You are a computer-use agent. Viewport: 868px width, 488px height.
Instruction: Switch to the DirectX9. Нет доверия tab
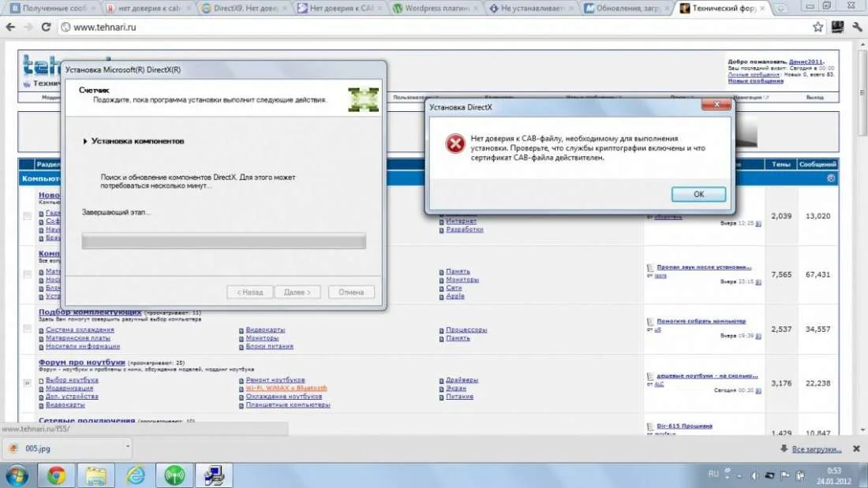pos(245,9)
